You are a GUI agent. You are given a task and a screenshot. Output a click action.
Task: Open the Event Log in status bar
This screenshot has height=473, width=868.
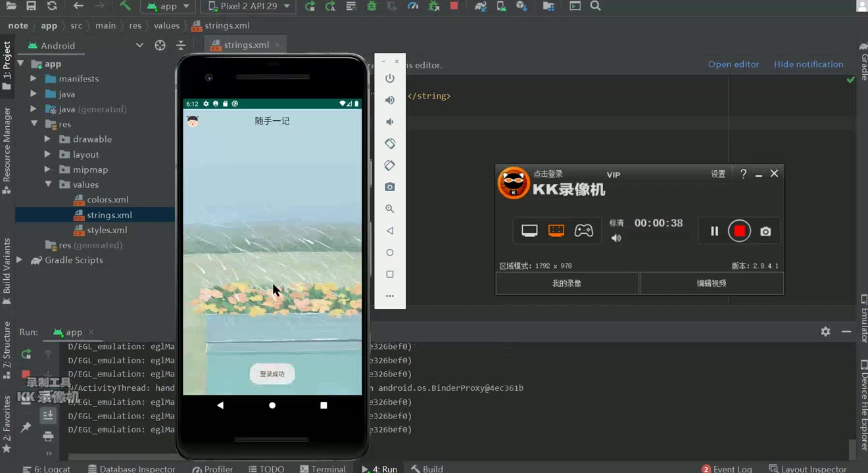point(727,468)
